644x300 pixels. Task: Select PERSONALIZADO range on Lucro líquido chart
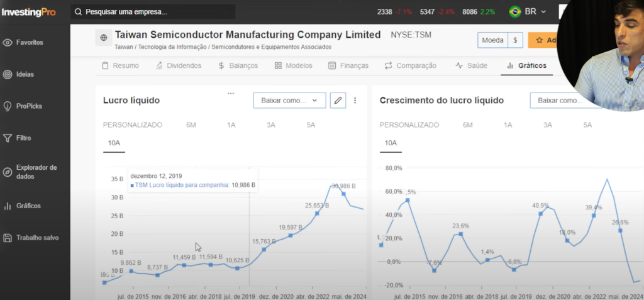[133, 125]
